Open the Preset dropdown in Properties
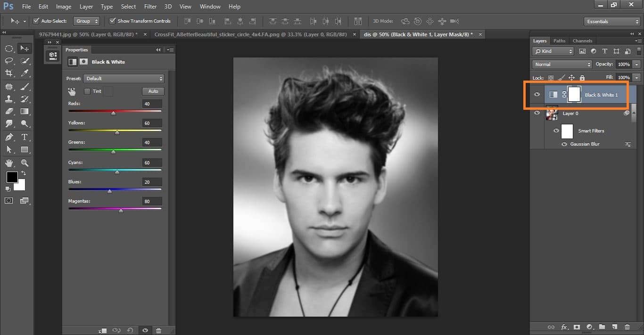Image resolution: width=644 pixels, height=335 pixels. point(124,78)
